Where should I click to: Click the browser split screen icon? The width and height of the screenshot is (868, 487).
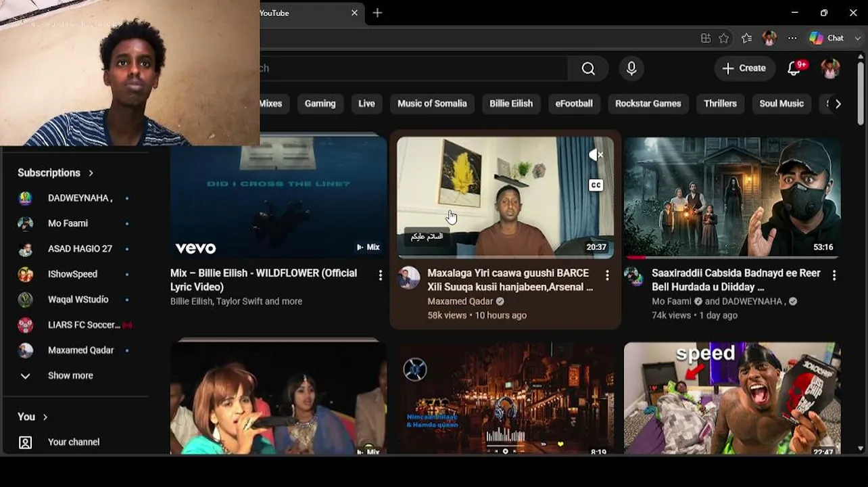pos(706,38)
